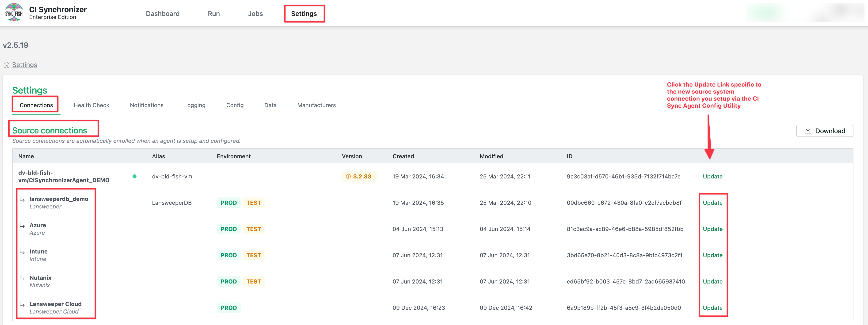Click the green status dot for dv-bld-fish-vm agent
Screen dimensions: 868x325
(134, 176)
